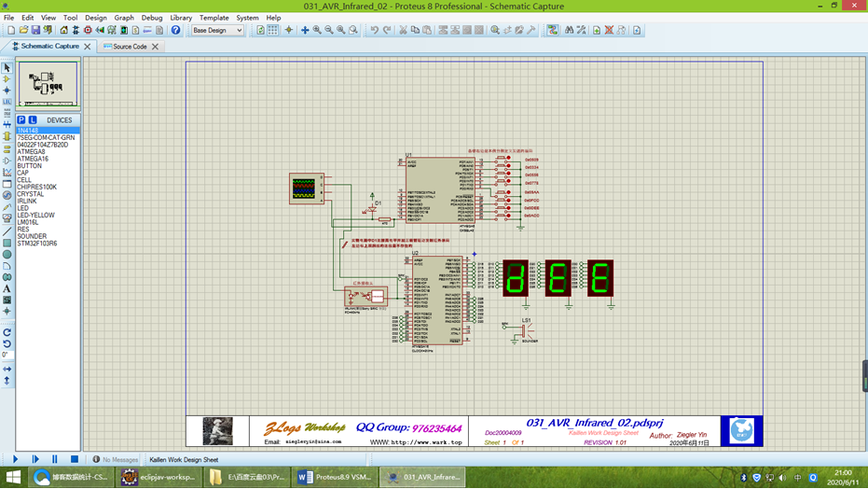868x489 pixels.
Task: Select the 2D text 'A' tool
Action: [7, 289]
